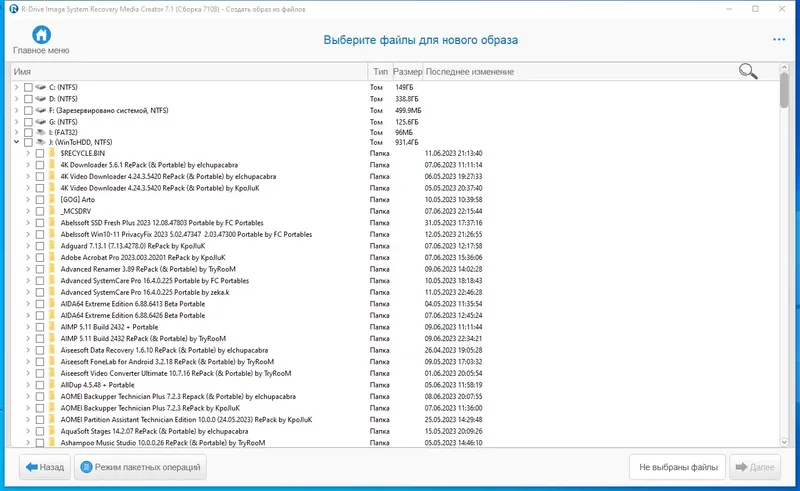Sort by the Тип column header

(380, 72)
